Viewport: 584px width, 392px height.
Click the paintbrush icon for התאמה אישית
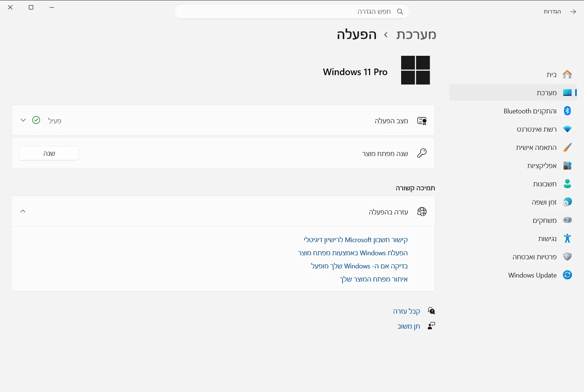[567, 147]
